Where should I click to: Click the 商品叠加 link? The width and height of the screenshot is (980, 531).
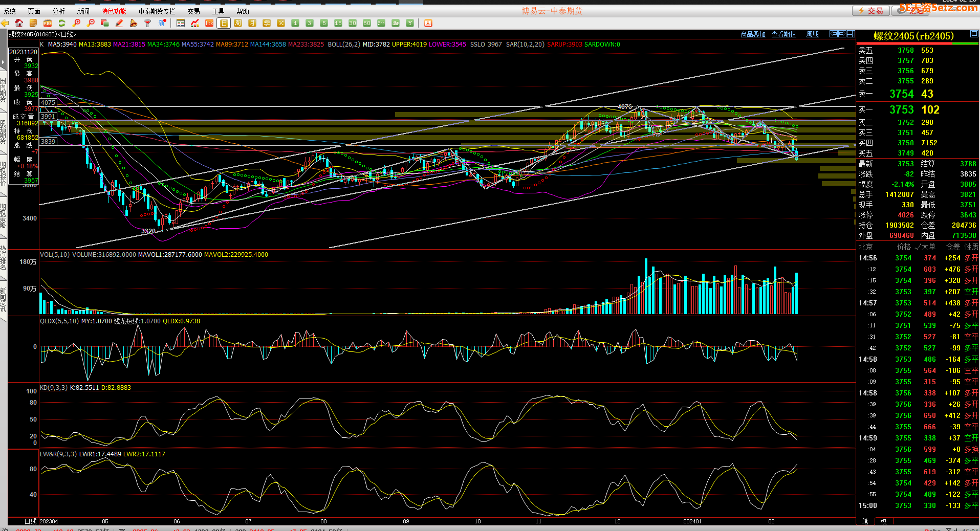click(753, 34)
